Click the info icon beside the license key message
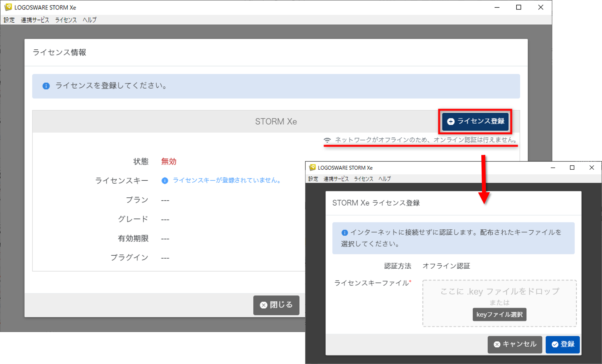Viewport: 602px width, 364px height. point(165,181)
